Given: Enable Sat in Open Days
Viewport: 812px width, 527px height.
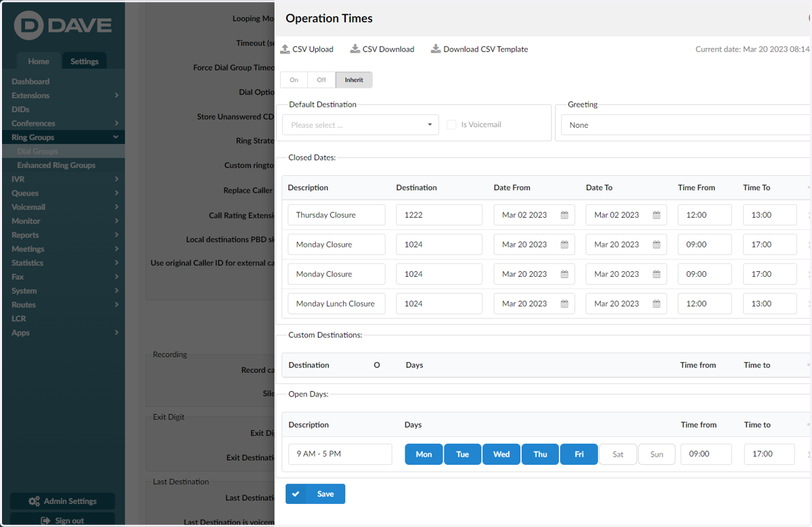Looking at the screenshot, I should tap(618, 454).
